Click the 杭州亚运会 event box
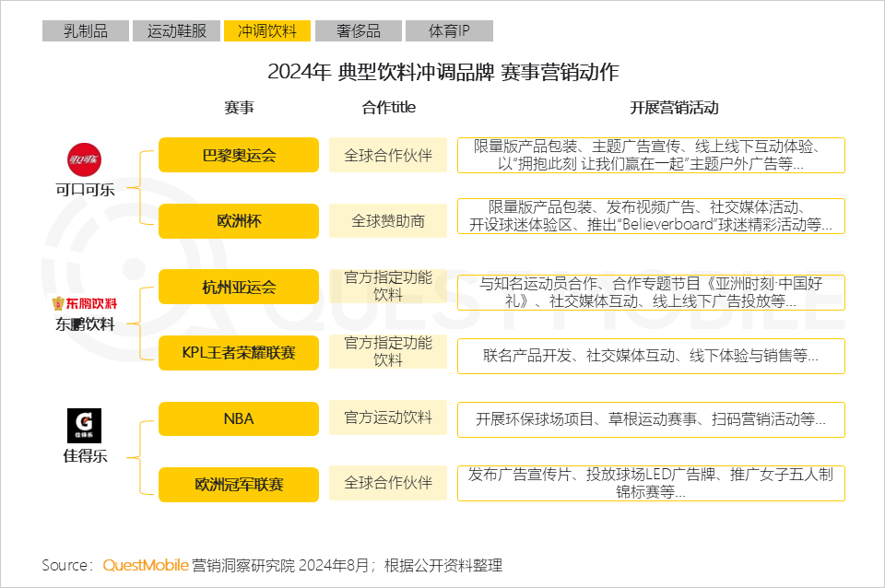Screen dimensions: 885x588 tap(239, 287)
